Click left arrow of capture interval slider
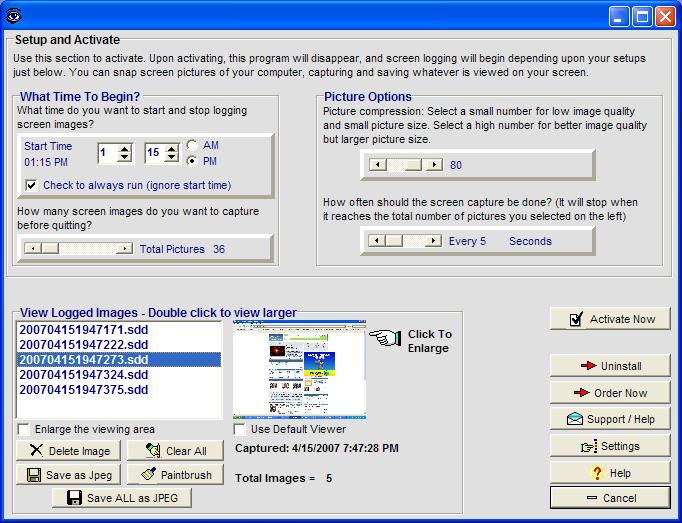This screenshot has width=682, height=523. click(x=377, y=241)
